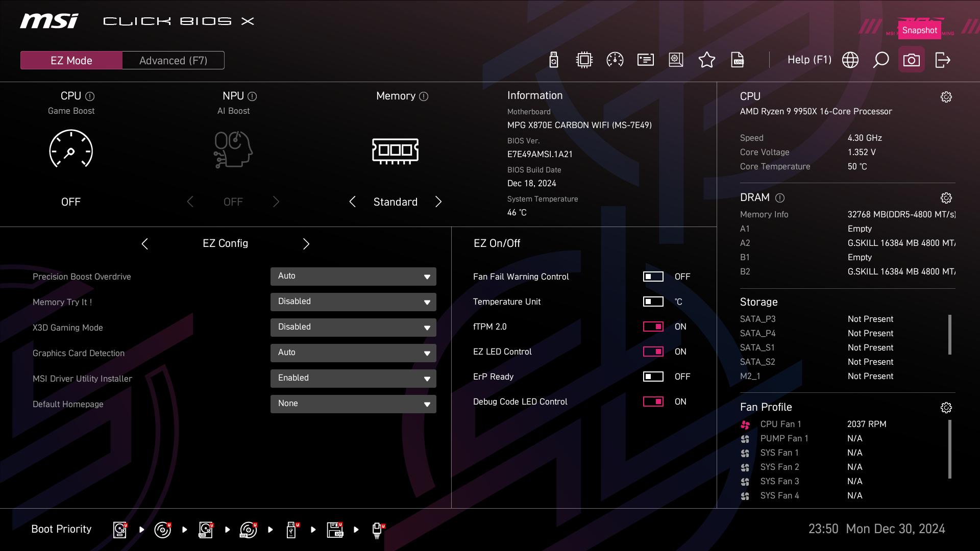Click the info icon next to NPU
The width and height of the screenshot is (980, 551).
pos(252,96)
